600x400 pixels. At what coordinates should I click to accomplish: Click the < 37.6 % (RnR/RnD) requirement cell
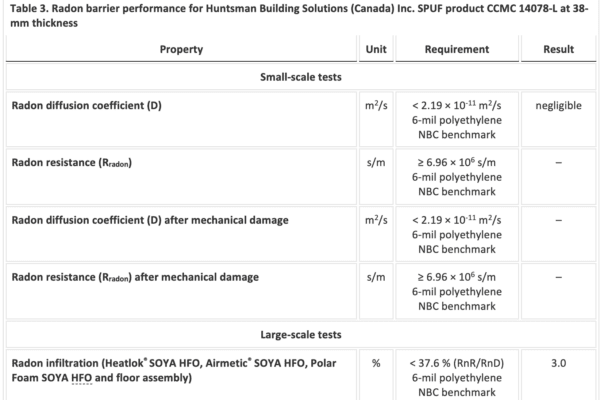coord(457,375)
